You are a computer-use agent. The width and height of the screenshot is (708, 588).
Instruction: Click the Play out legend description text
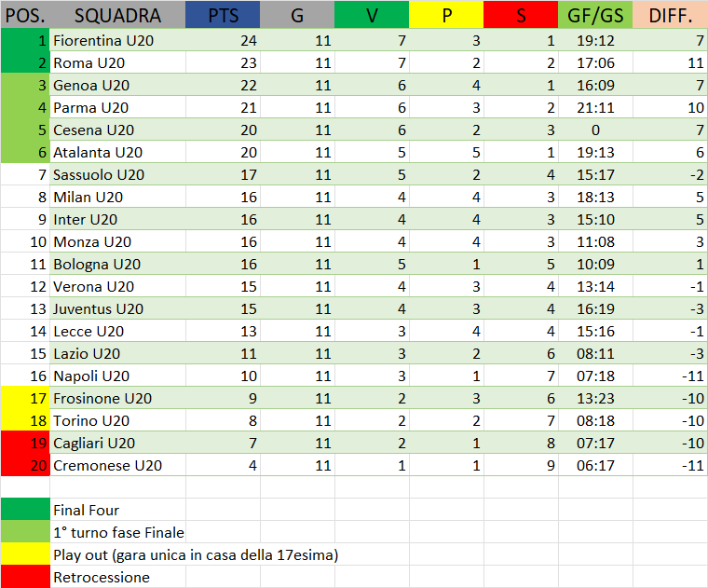[195, 555]
